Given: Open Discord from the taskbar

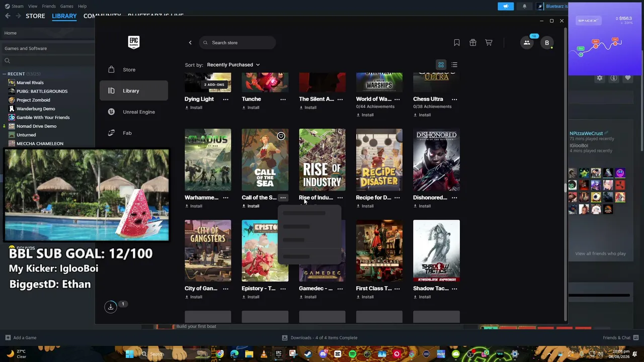Looking at the screenshot, I should point(323,354).
